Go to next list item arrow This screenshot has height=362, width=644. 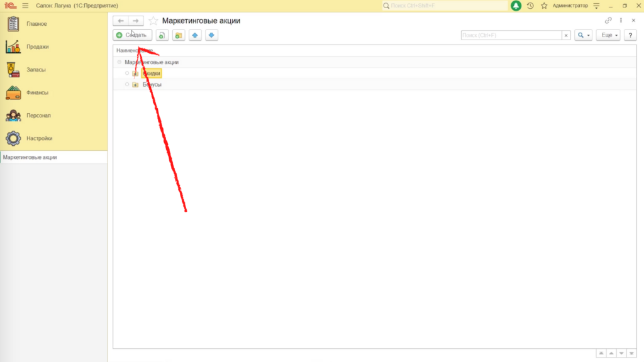pyautogui.click(x=621, y=353)
